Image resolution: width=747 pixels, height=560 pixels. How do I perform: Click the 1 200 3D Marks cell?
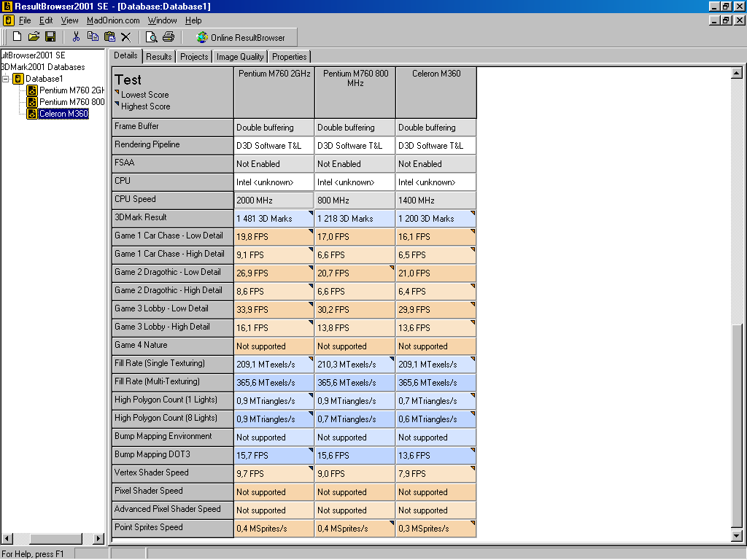pos(436,219)
